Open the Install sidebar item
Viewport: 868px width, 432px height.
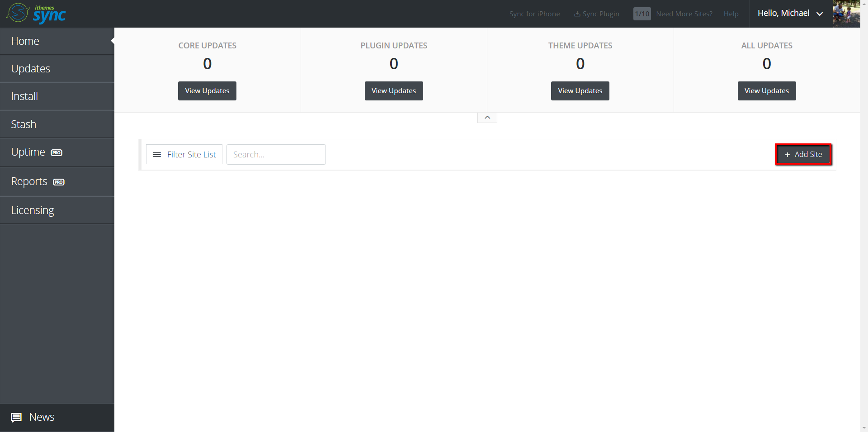57,96
